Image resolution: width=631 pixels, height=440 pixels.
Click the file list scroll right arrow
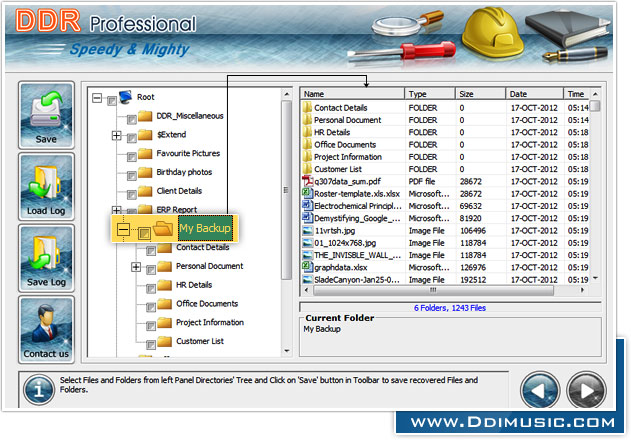[x=582, y=290]
